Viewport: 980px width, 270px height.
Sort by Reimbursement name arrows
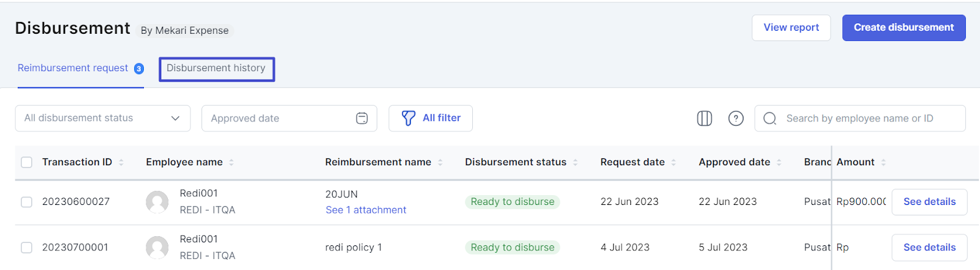pos(440,163)
